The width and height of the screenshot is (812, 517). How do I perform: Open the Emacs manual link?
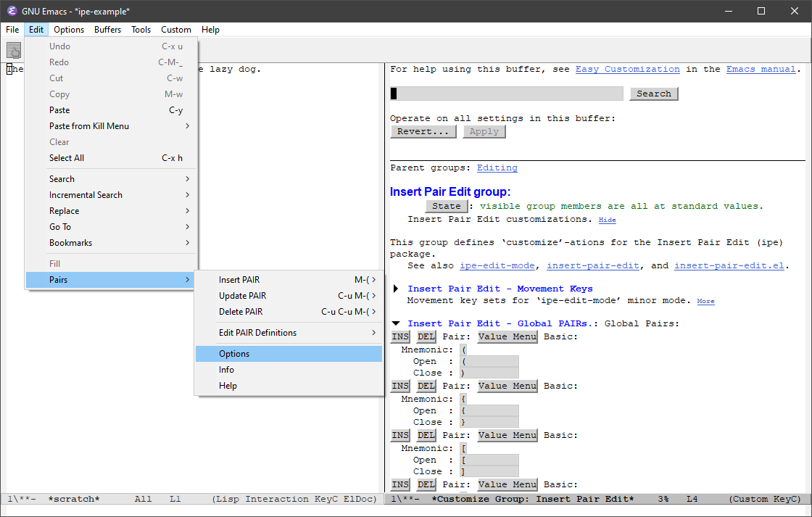(761, 69)
